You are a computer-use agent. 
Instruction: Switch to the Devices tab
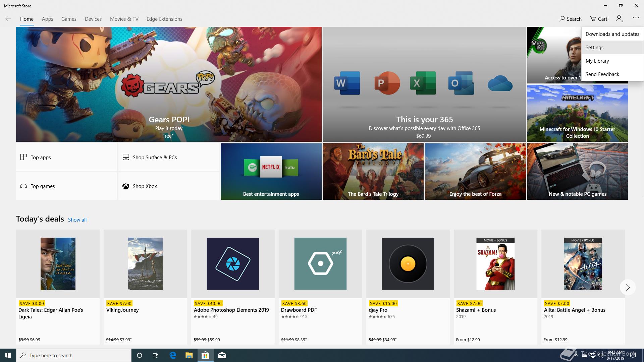93,19
